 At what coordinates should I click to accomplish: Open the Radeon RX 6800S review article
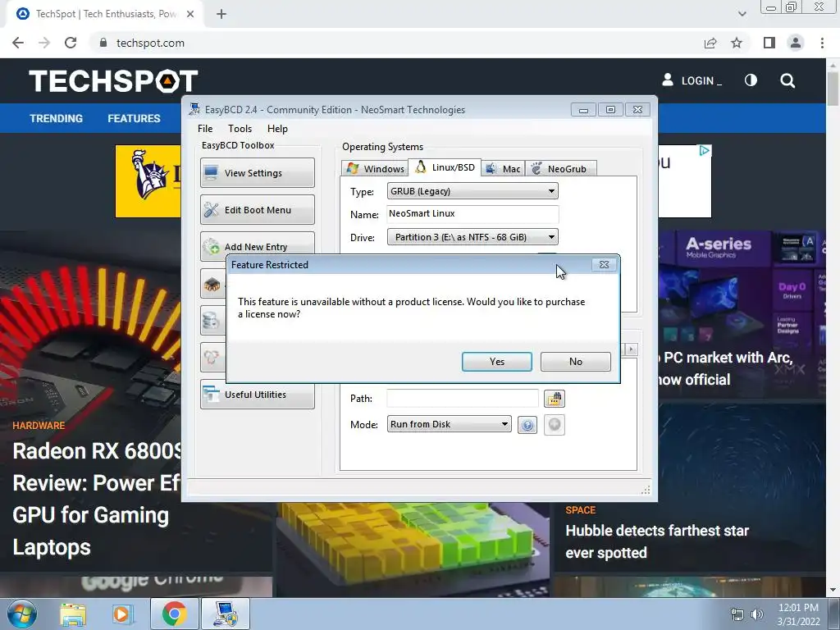97,499
